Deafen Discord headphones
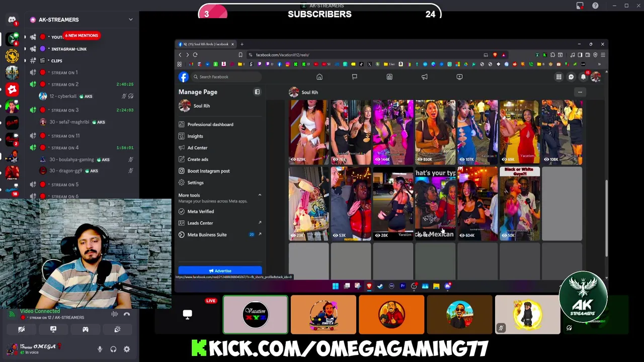The height and width of the screenshot is (362, 644). pos(113,349)
